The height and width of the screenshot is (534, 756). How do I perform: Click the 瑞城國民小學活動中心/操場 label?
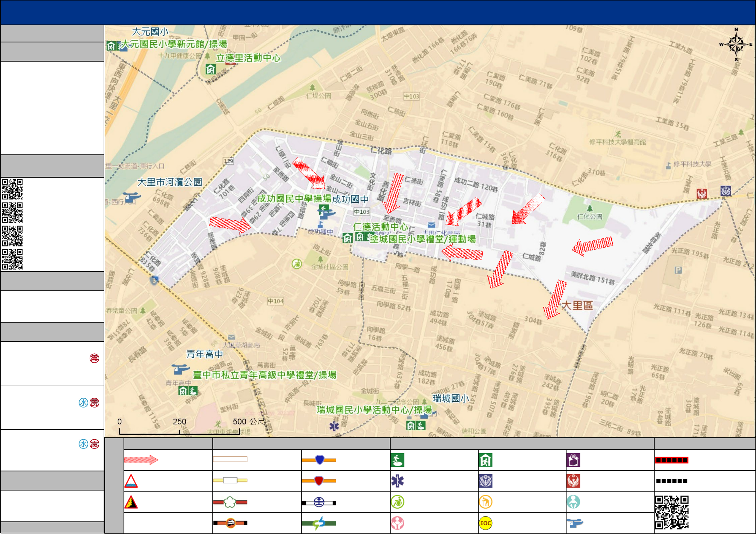click(x=374, y=410)
